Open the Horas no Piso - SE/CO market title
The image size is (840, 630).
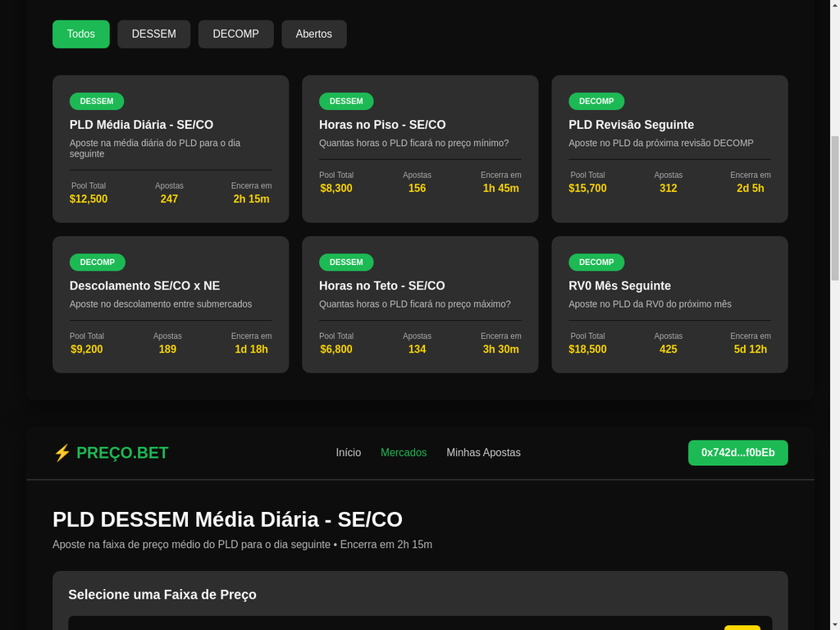pos(382,125)
